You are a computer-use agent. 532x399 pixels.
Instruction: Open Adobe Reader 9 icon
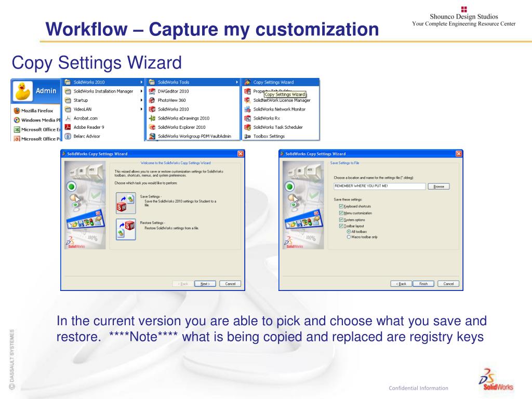(68, 127)
